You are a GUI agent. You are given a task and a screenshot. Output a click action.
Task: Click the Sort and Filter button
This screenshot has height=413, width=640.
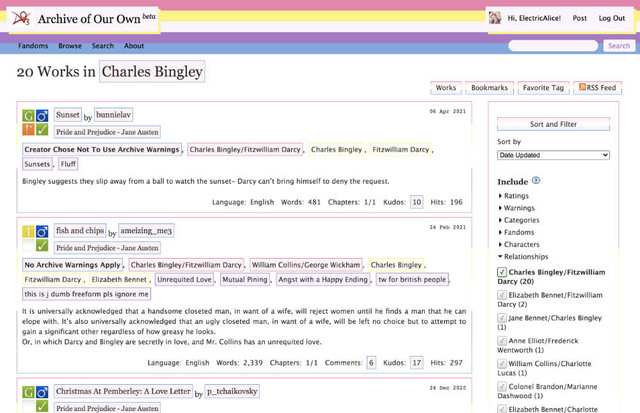[553, 124]
